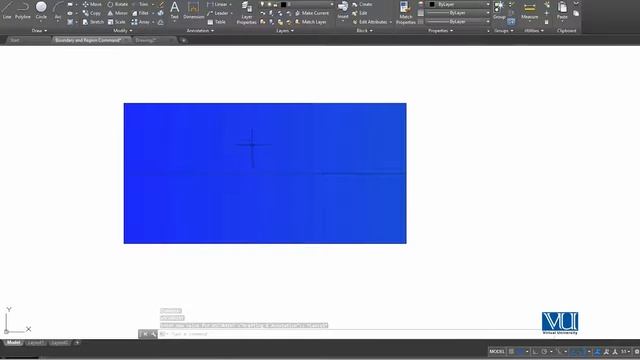This screenshot has width=640, height=360.
Task: Select the Circle tool
Action: point(41,11)
